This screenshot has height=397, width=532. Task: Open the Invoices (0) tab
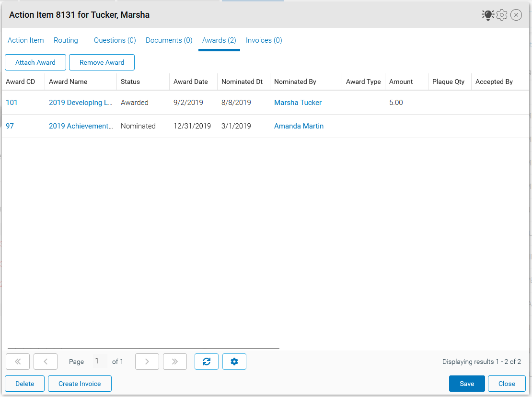[264, 40]
